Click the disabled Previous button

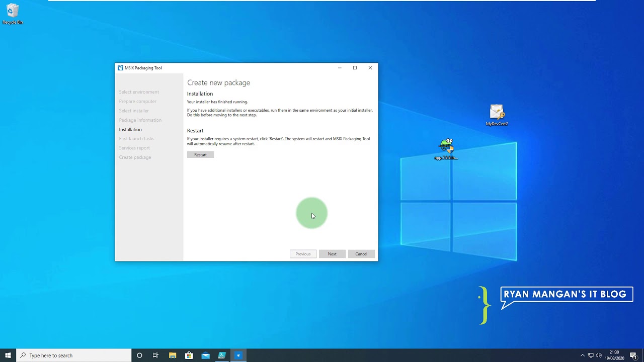(x=303, y=254)
